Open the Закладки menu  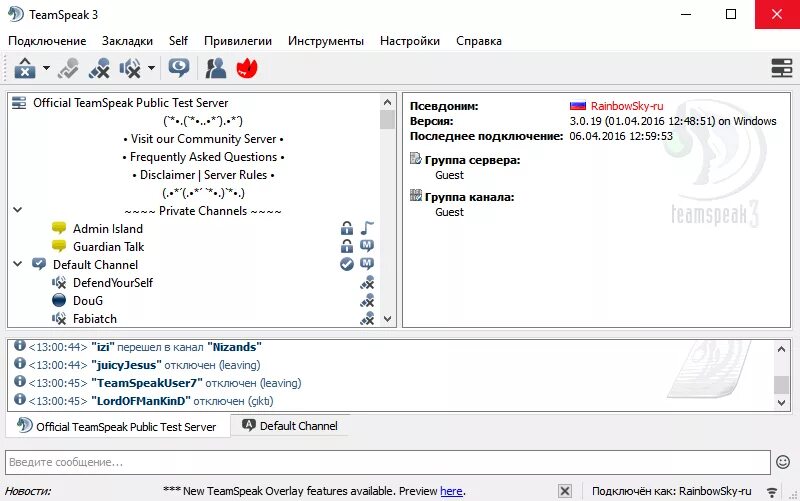pos(128,41)
